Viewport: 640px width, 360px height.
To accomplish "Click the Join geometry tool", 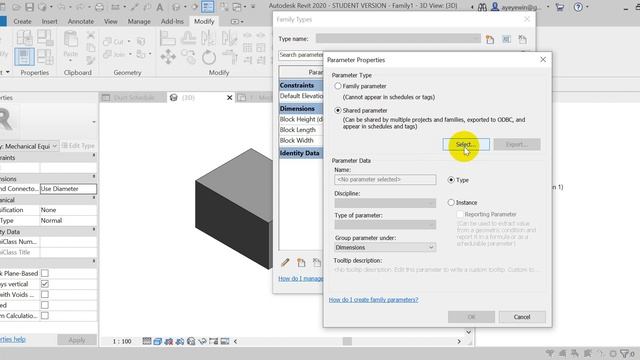I will tap(114, 54).
